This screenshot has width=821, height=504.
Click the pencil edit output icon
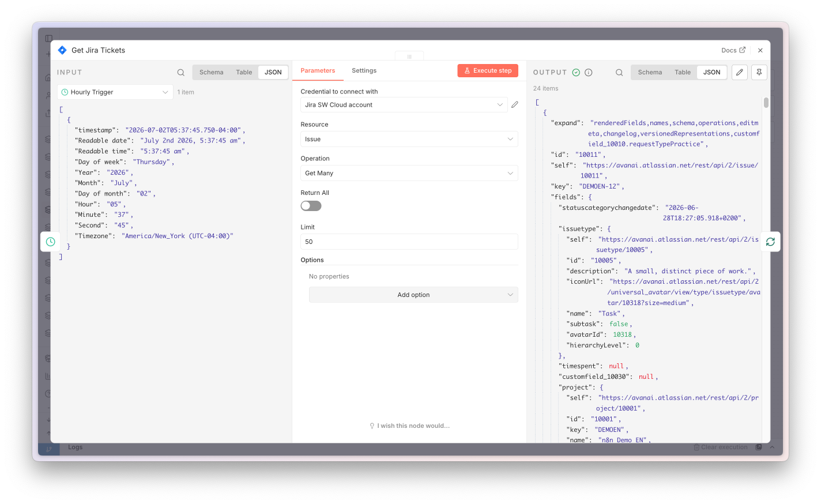[x=740, y=72]
